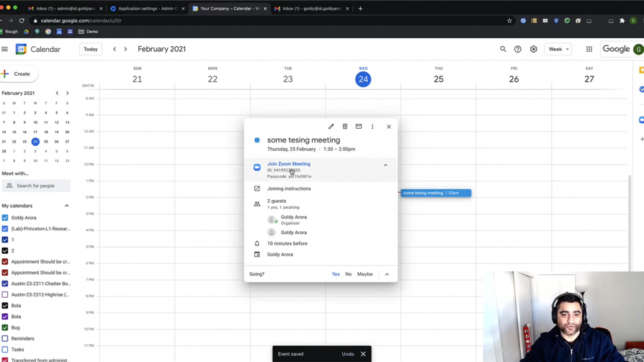Mini calendar previous month arrow
The width and height of the screenshot is (644, 362).
point(57,93)
